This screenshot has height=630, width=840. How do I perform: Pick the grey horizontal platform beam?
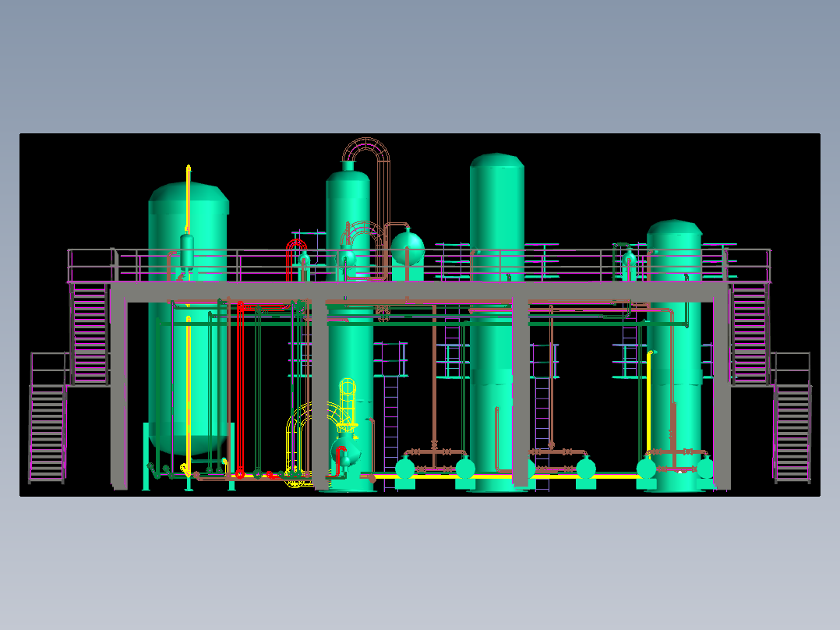tap(419, 292)
